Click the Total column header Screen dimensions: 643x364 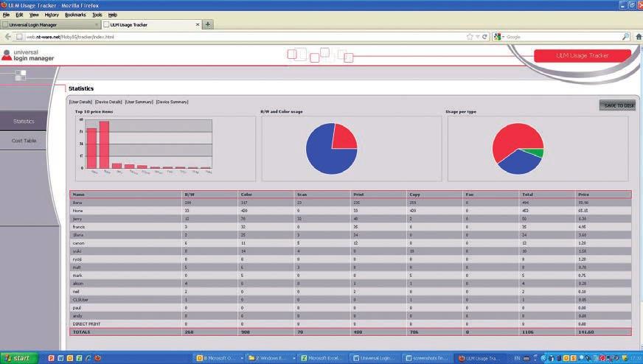pyautogui.click(x=528, y=195)
